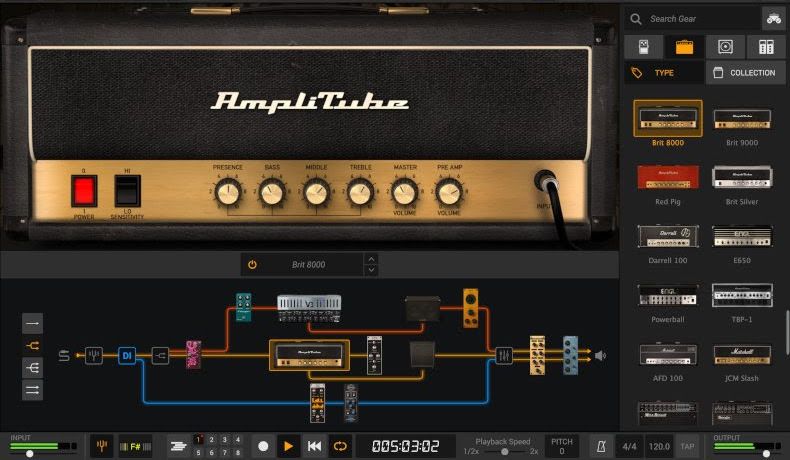Image resolution: width=790 pixels, height=460 pixels.
Task: Click the 005:03:02 time counter
Action: 406,446
